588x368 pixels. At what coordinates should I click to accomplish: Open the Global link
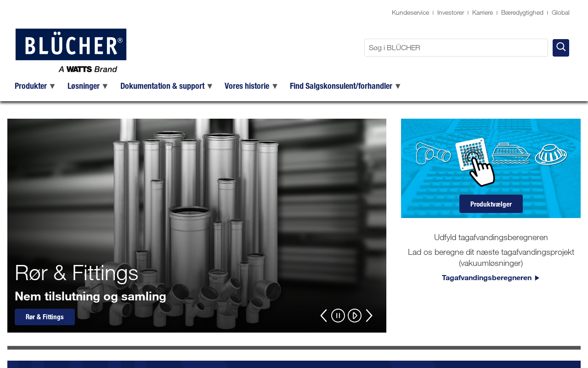pyautogui.click(x=560, y=12)
